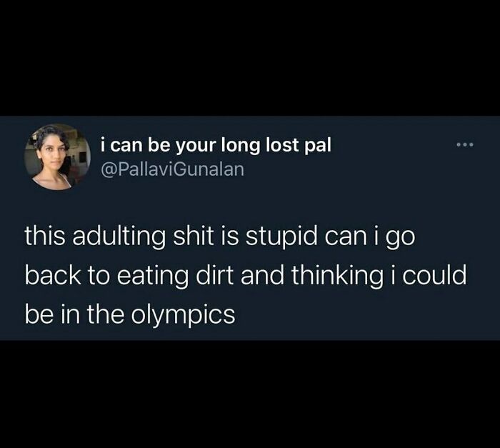The image size is (500, 448).
Task: Click the word "pal" in the display name
Action: (319, 146)
